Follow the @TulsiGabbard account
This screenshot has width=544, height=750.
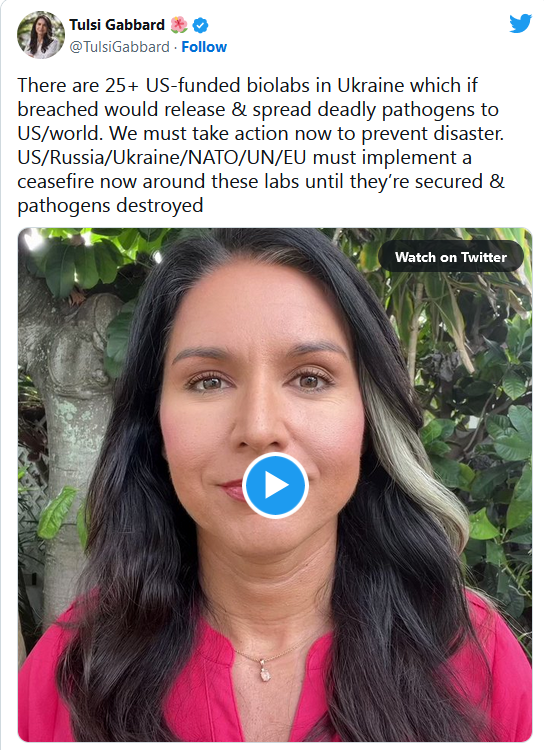204,47
